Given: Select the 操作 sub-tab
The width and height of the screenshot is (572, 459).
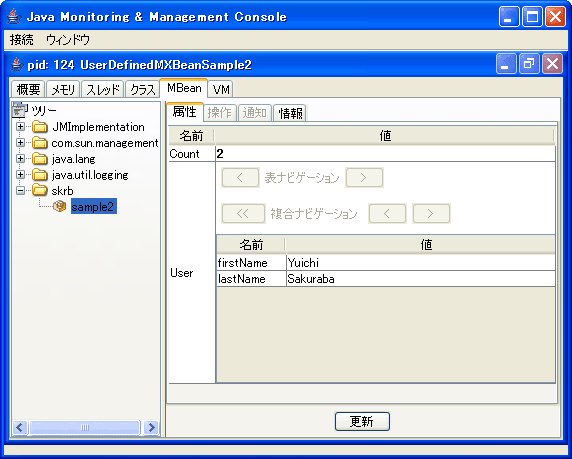Looking at the screenshot, I should (220, 113).
